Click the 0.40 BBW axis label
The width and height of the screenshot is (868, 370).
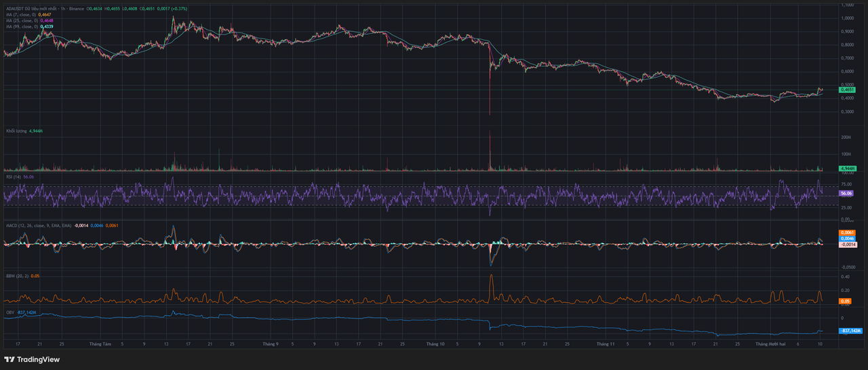pyautogui.click(x=845, y=276)
